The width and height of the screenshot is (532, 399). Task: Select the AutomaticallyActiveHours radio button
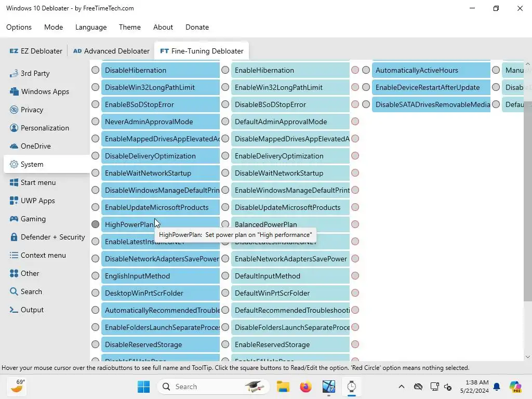coord(366,70)
